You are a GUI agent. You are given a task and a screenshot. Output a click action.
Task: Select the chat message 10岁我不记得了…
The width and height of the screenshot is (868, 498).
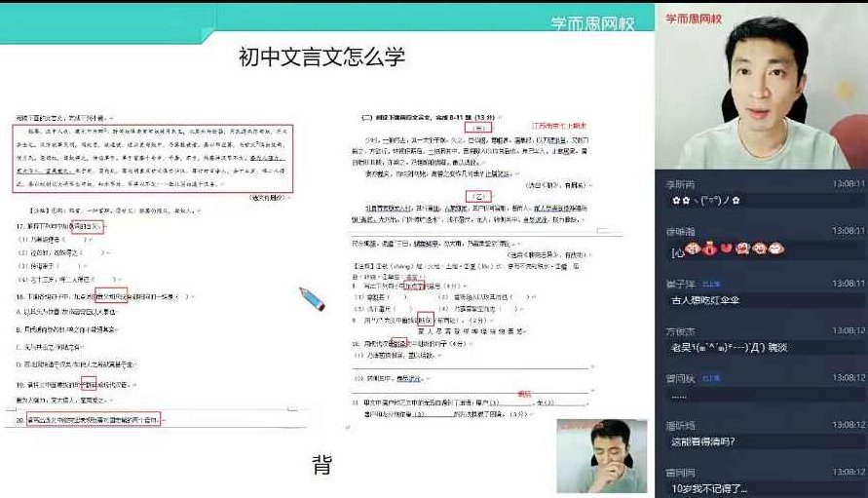(x=709, y=488)
